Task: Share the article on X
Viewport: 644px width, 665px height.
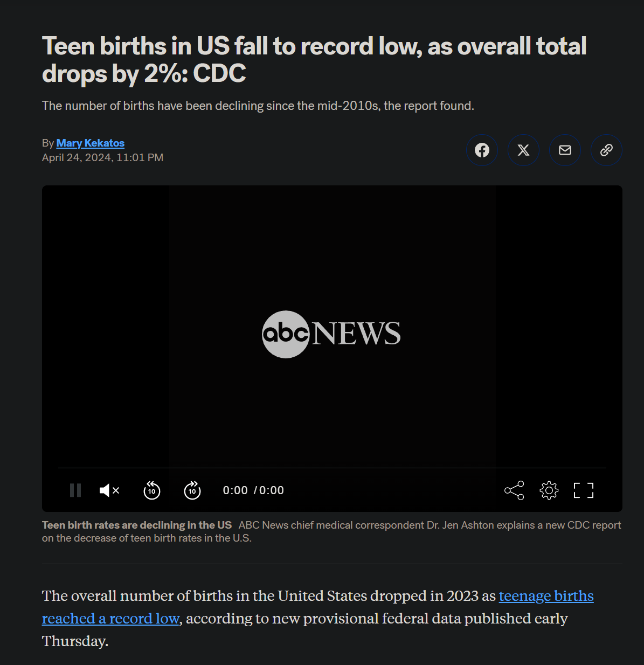Action: 523,150
